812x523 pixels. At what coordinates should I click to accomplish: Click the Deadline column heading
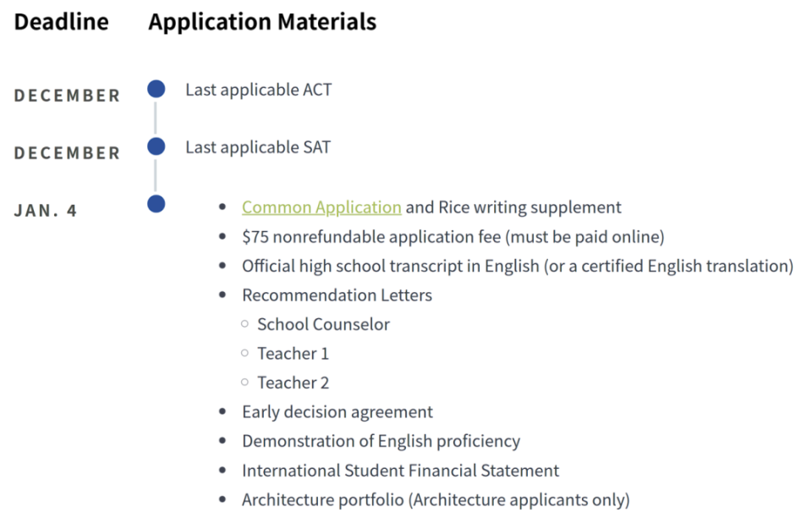click(62, 22)
